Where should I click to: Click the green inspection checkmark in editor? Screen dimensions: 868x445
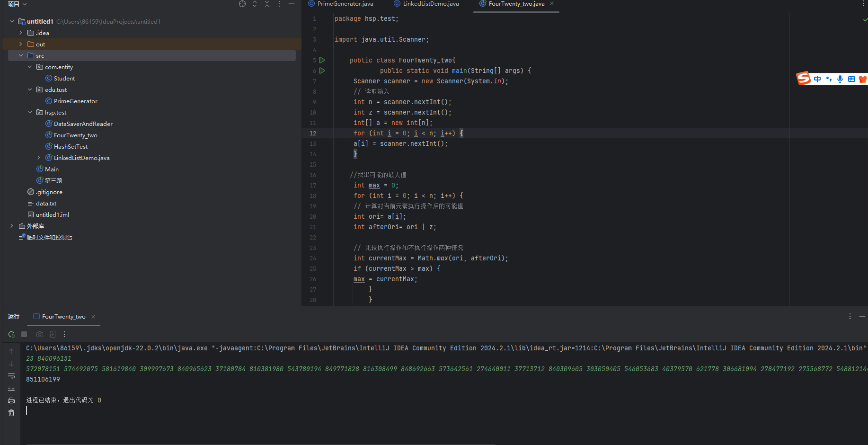point(865,19)
